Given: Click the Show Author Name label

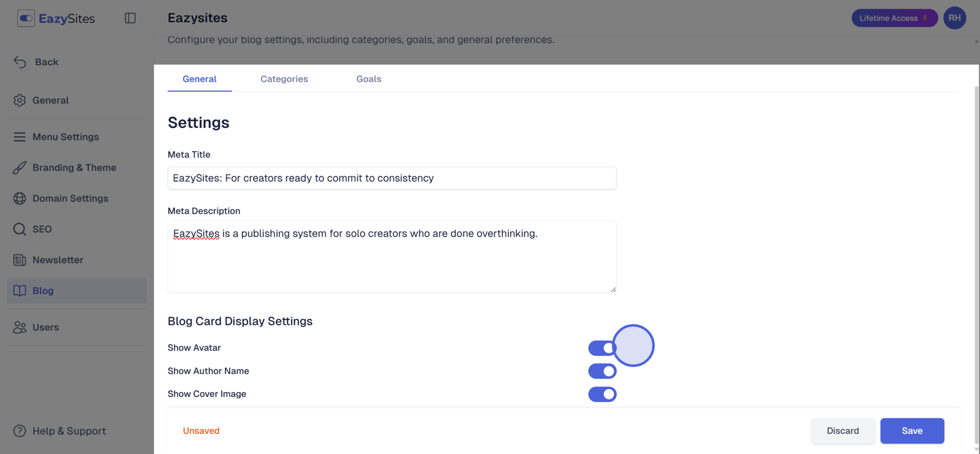Looking at the screenshot, I should coord(208,371).
